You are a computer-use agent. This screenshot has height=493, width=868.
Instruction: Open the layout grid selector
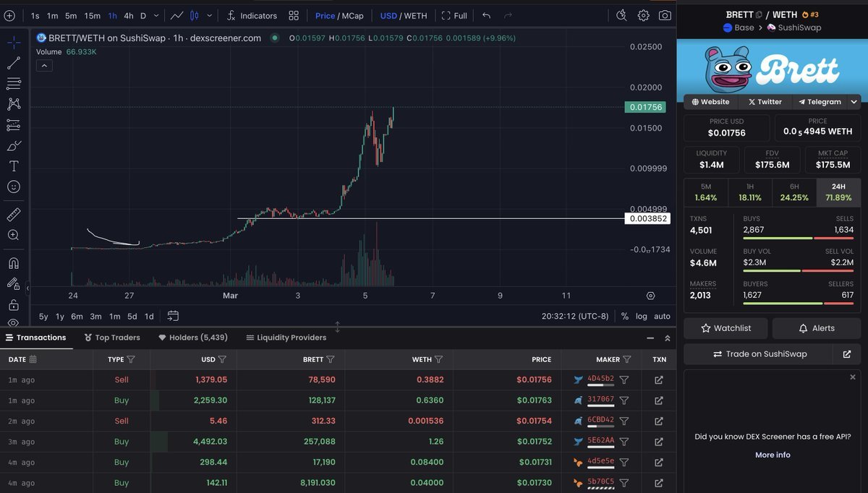(294, 15)
